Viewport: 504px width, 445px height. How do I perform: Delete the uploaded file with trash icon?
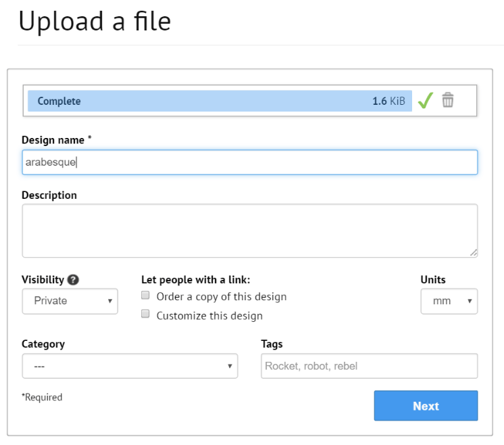[x=447, y=100]
